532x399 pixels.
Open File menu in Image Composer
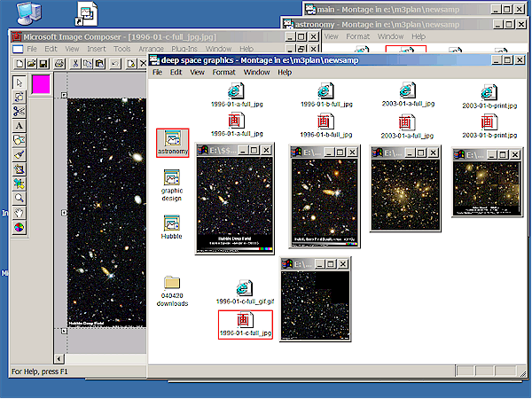[x=32, y=49]
